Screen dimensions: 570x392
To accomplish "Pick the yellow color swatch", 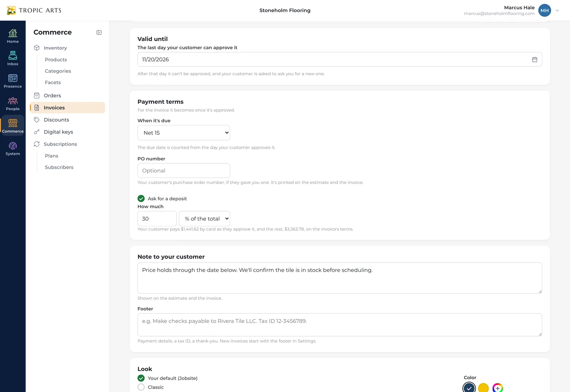I will [483, 388].
